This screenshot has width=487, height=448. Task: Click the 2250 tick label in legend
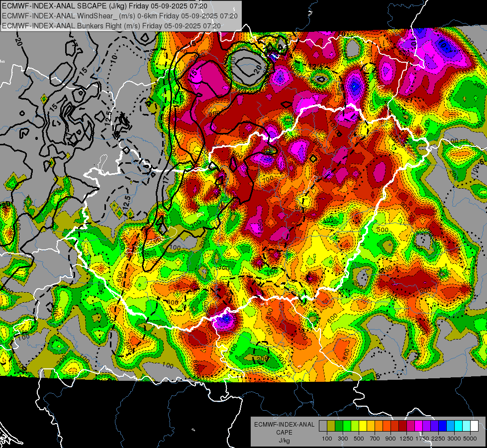tap(438, 439)
